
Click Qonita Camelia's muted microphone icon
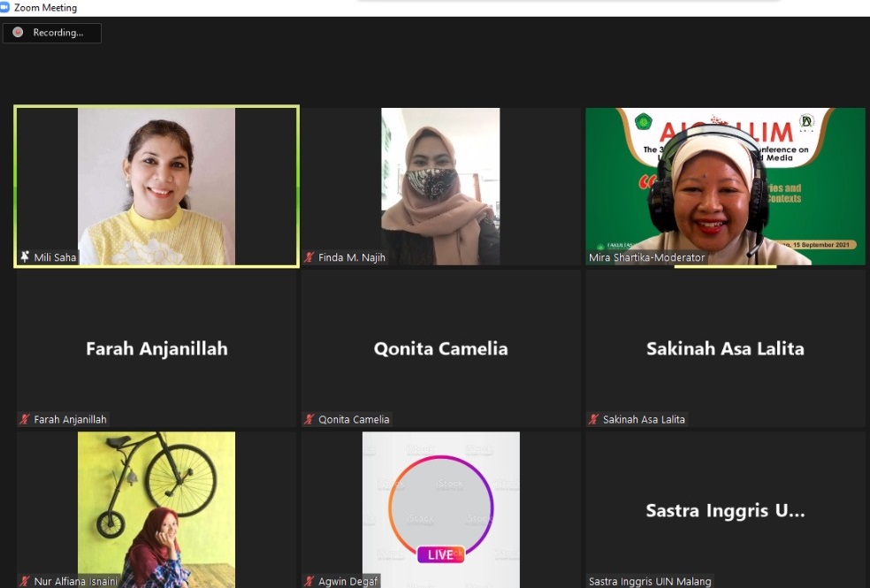pyautogui.click(x=309, y=419)
